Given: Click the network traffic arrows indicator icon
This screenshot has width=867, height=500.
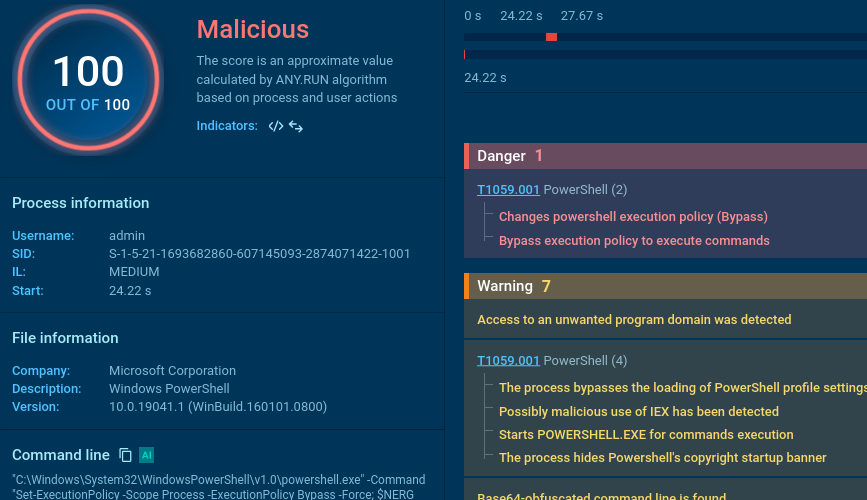Looking at the screenshot, I should click(296, 127).
